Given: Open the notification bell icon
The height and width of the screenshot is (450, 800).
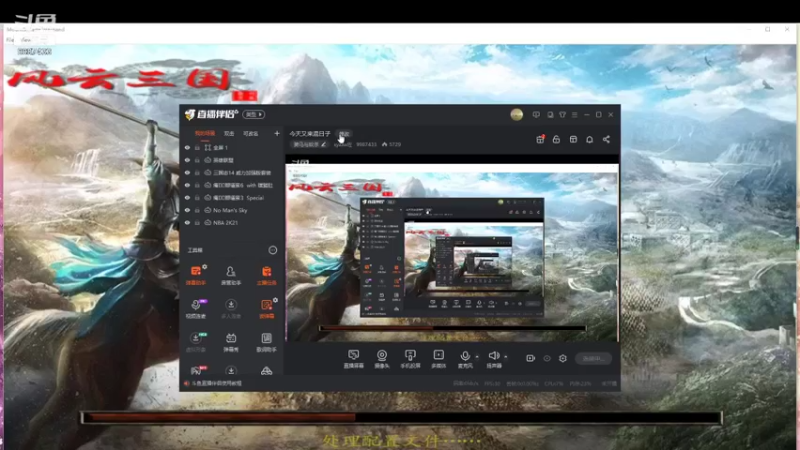Looking at the screenshot, I should coord(590,139).
